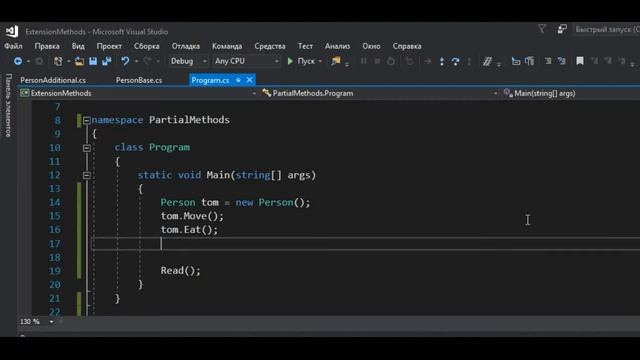Open the Панель элементов side panel
This screenshot has height=360, width=640.
(8, 105)
